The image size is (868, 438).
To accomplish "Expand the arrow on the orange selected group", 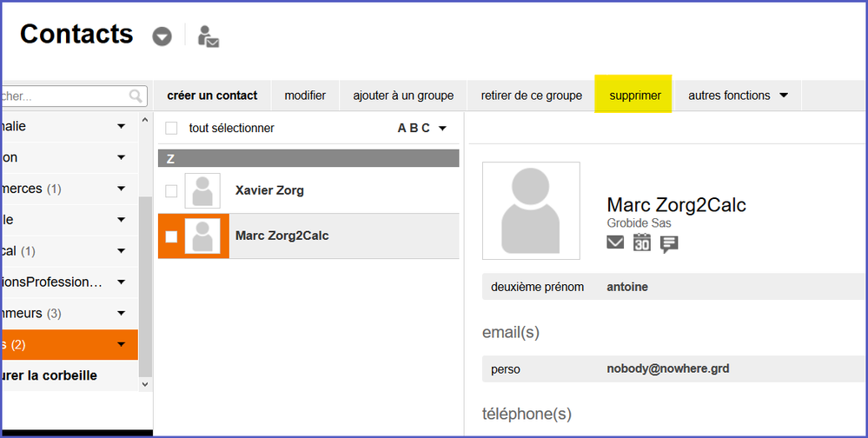I will [x=121, y=345].
